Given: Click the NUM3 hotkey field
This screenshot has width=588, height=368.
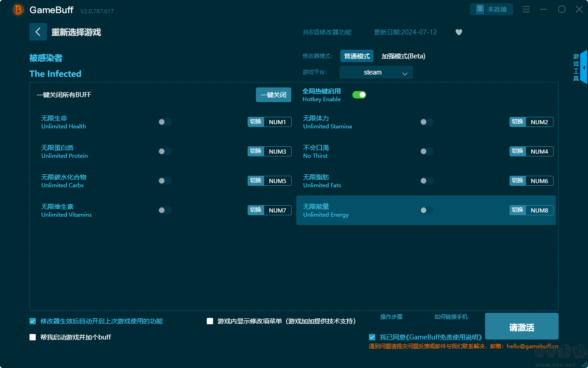Looking at the screenshot, I should coord(277,151).
